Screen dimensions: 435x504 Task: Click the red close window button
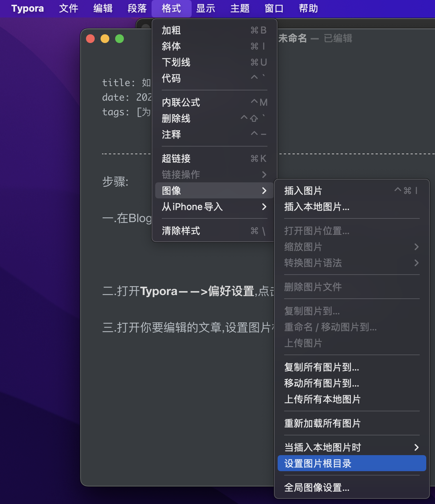[90, 39]
